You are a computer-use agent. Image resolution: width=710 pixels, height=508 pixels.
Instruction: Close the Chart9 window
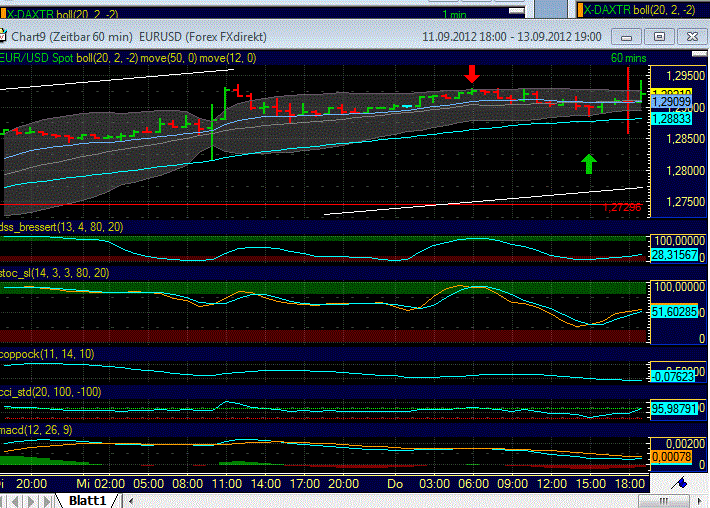(x=692, y=37)
